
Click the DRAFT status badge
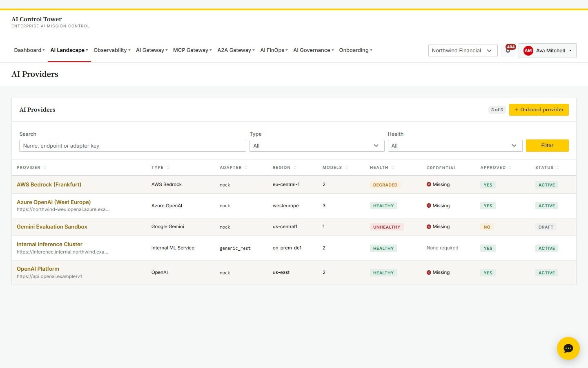click(x=546, y=227)
